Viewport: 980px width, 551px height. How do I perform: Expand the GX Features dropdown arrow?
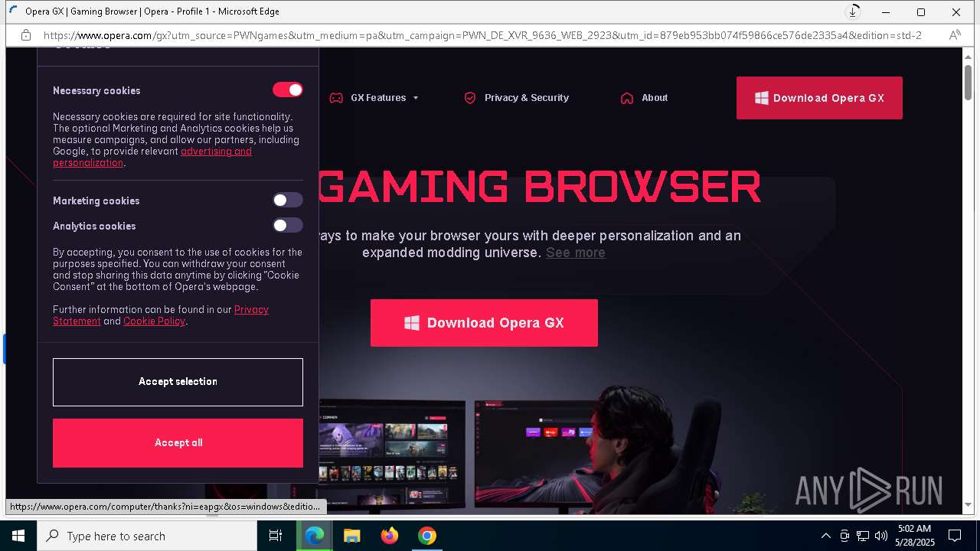(x=416, y=98)
